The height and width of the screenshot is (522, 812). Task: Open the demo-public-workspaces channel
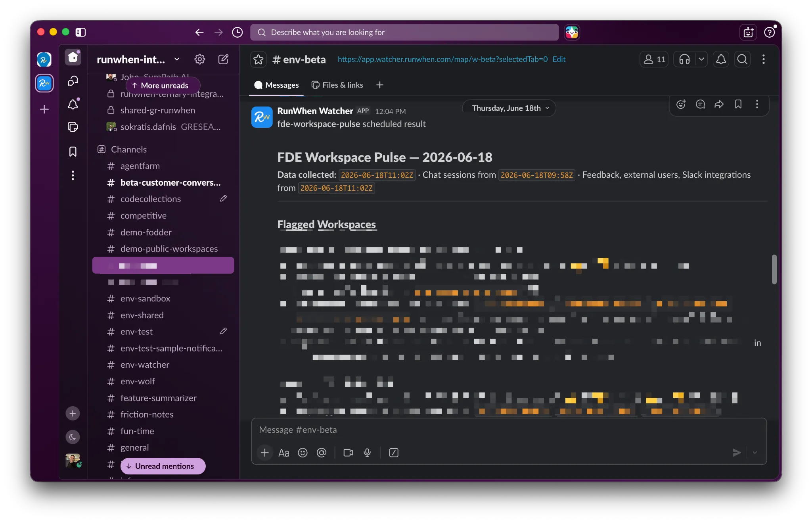click(x=163, y=249)
